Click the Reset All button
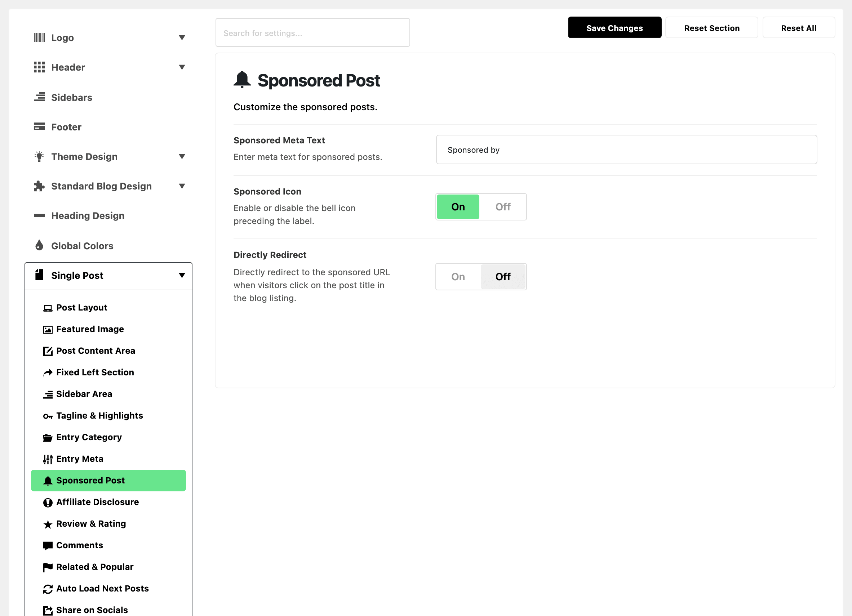Screen dimensions: 852x616 (799, 28)
